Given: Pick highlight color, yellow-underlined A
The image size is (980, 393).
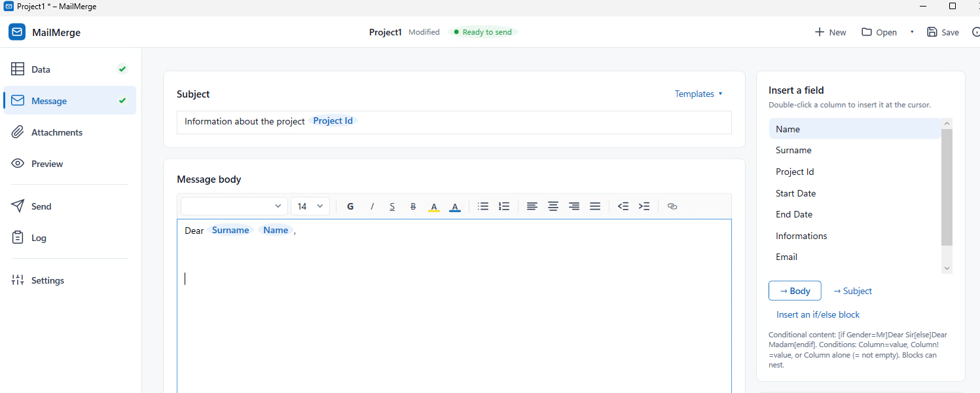Looking at the screenshot, I should pyautogui.click(x=433, y=206).
